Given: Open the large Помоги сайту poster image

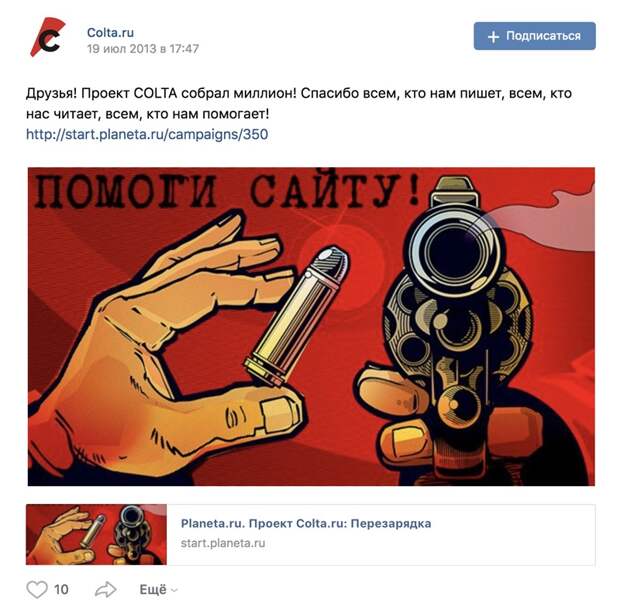Looking at the screenshot, I should 311,327.
